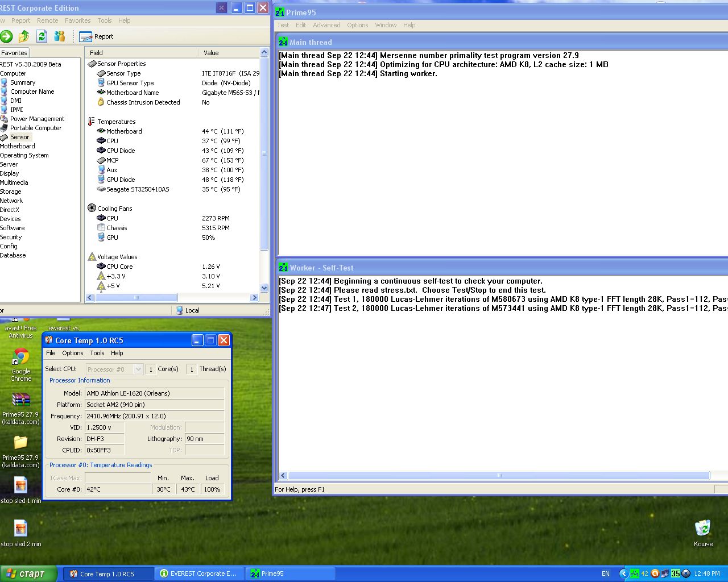The image size is (728, 582).
Task: Click the up-level folder arrow icon in EVEREST
Action: [24, 36]
